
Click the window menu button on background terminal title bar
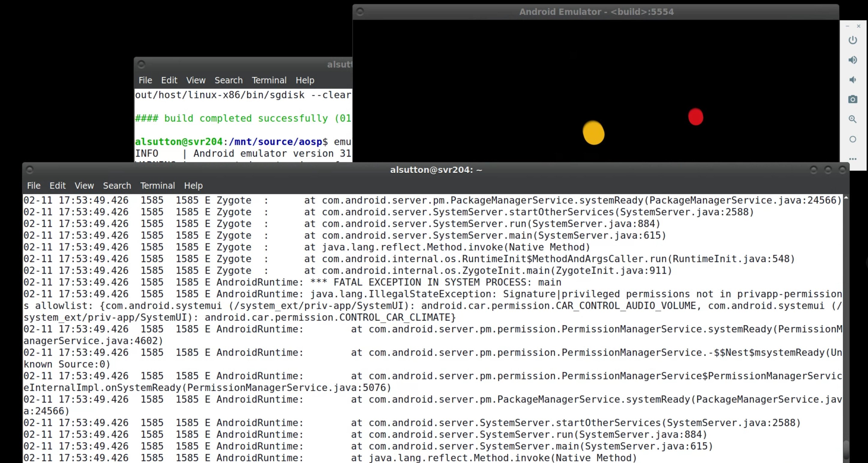(141, 64)
